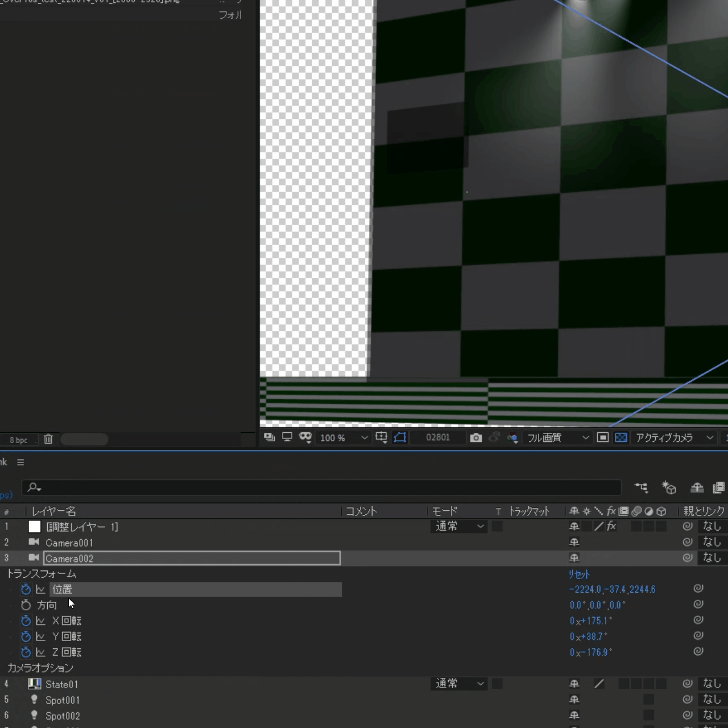Toggle effects fx switch on 調整レイヤー 1
The width and height of the screenshot is (728, 728).
(611, 527)
